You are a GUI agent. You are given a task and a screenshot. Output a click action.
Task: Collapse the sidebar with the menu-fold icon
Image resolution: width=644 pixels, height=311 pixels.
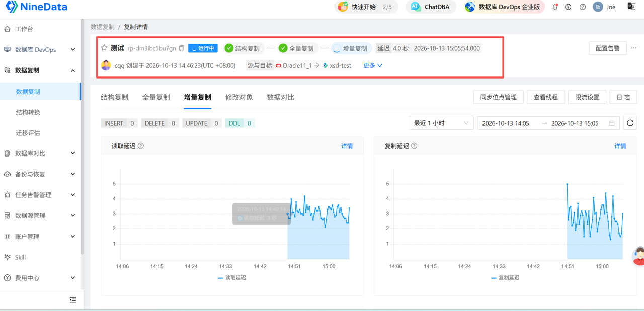click(x=73, y=300)
